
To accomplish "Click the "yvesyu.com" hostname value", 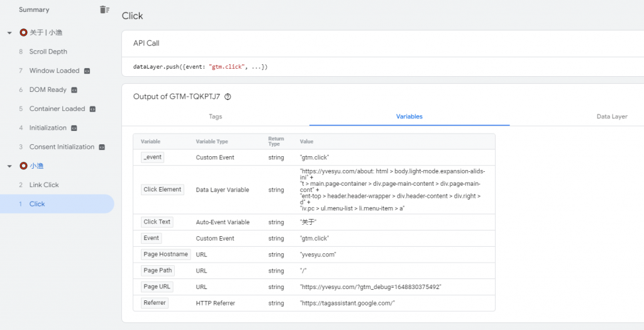I will tap(318, 254).
